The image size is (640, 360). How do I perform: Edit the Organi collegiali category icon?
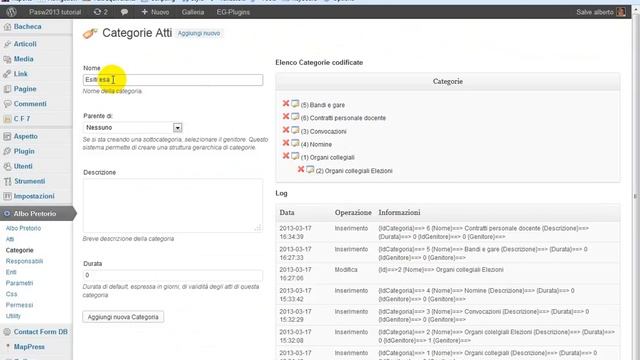click(x=295, y=156)
